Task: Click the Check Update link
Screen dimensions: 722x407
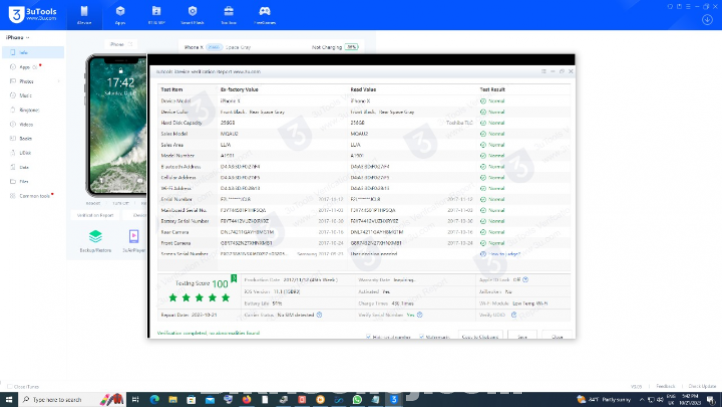Action: click(702, 386)
